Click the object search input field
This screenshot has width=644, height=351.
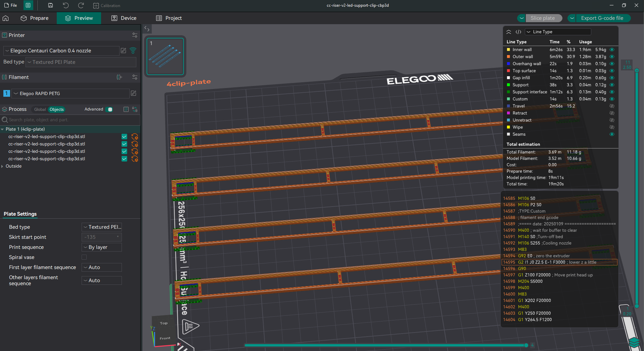(x=70, y=120)
